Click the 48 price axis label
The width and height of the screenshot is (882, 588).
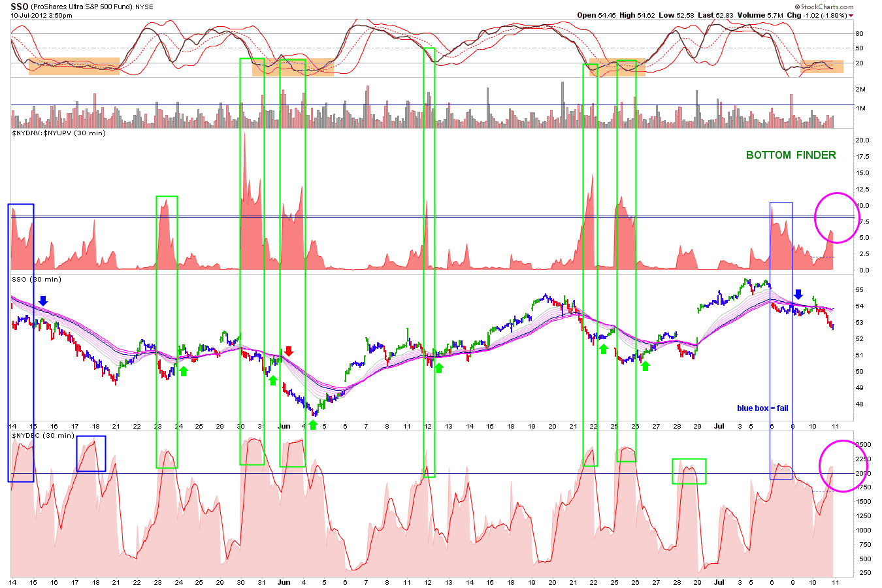pos(859,404)
